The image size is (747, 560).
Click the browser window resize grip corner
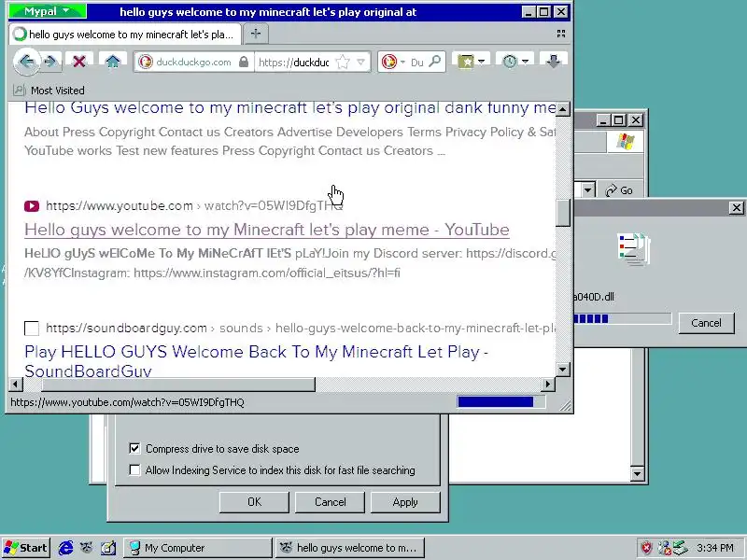(x=565, y=406)
